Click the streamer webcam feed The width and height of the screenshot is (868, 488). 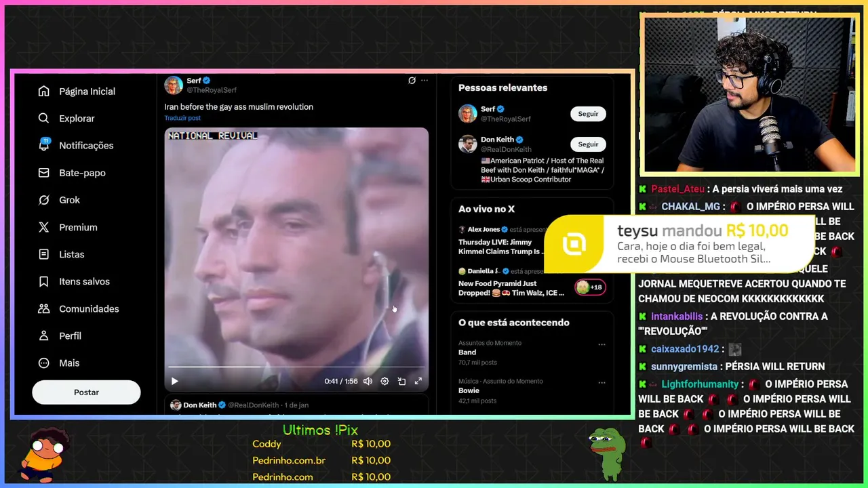coord(749,95)
